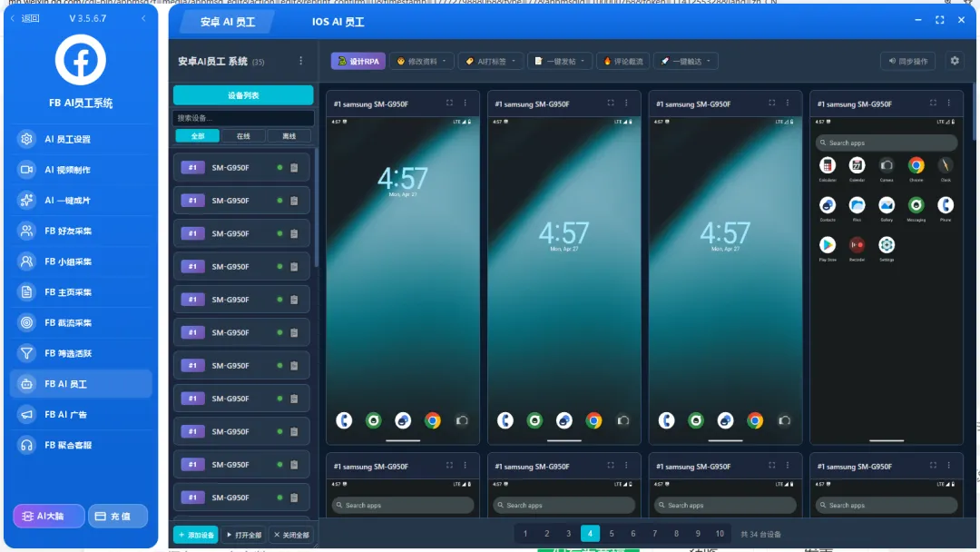Filter devices by 离线
Screen dimensions: 980x552
click(x=289, y=135)
